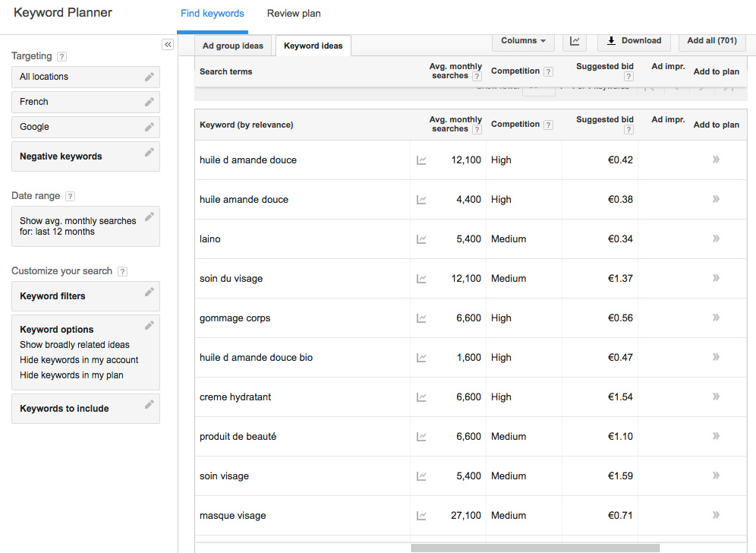Show trend chart for huile amande douce
756x553 pixels.
[421, 200]
